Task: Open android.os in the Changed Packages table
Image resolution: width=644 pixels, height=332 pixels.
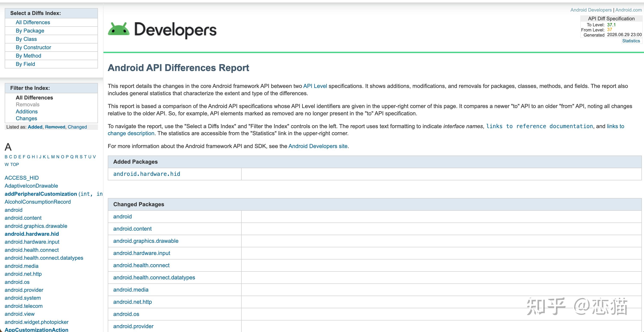Action: 126,314
